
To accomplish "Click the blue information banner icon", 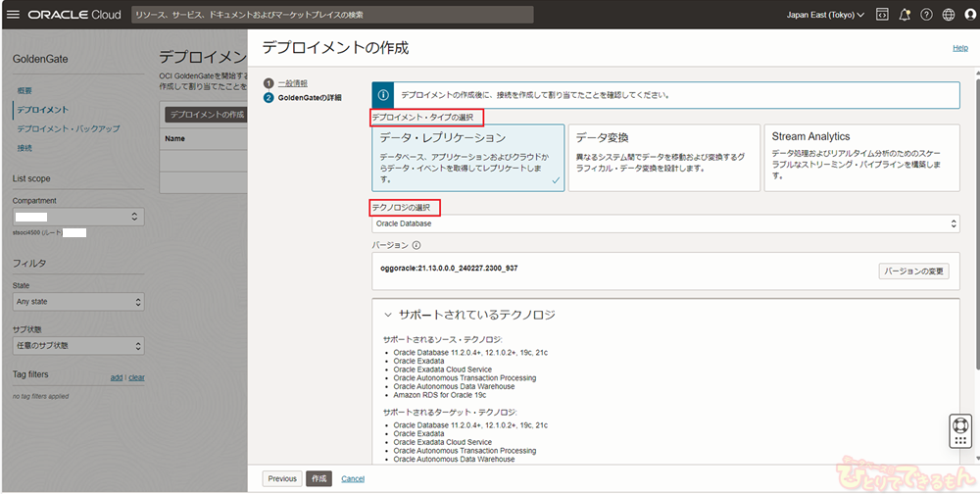I will point(383,96).
